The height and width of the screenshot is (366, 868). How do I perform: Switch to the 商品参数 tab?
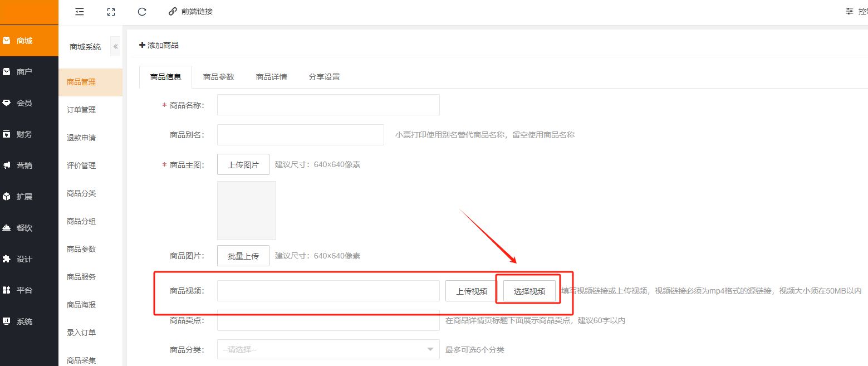[218, 77]
